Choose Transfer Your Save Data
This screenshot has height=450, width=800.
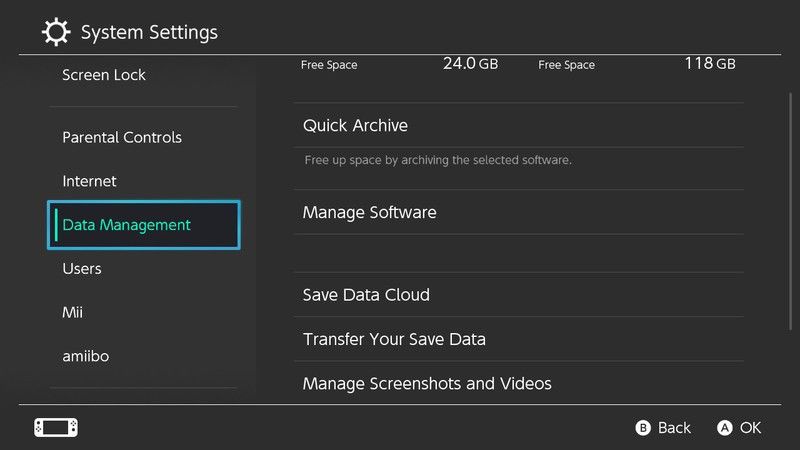pyautogui.click(x=394, y=339)
